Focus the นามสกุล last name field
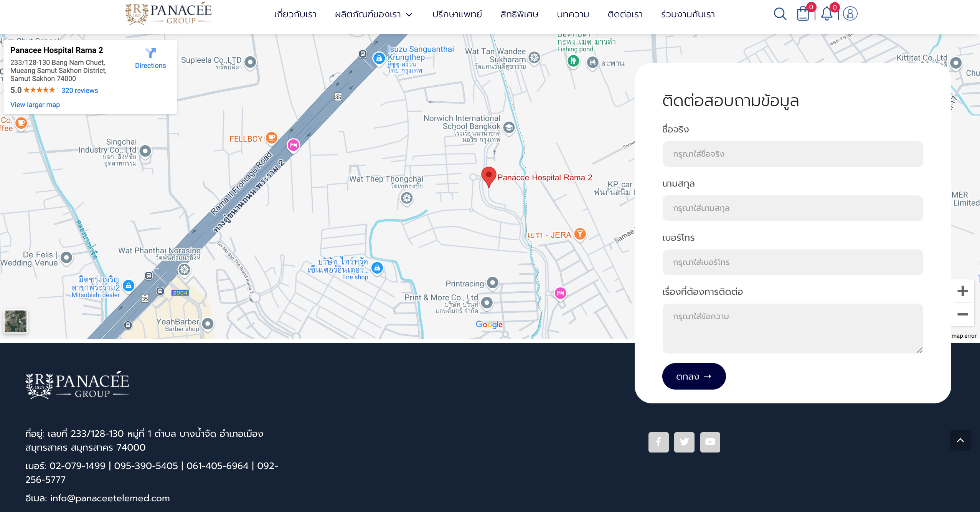 pos(792,208)
